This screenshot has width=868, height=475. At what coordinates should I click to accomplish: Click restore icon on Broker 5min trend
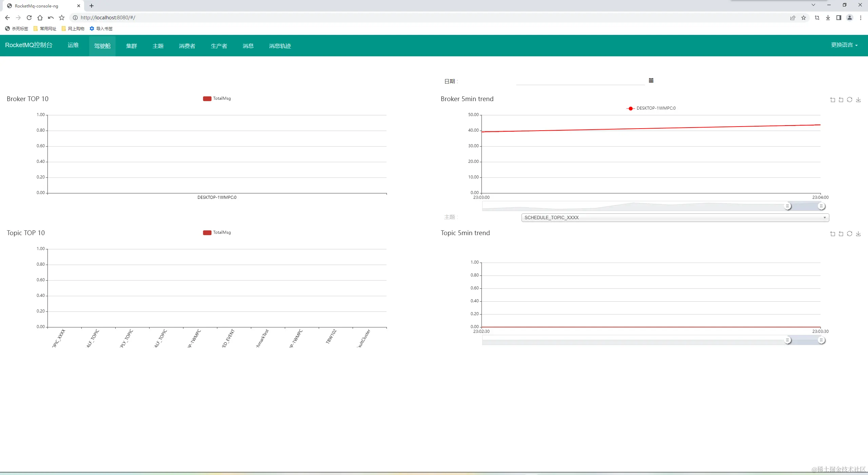coord(849,100)
